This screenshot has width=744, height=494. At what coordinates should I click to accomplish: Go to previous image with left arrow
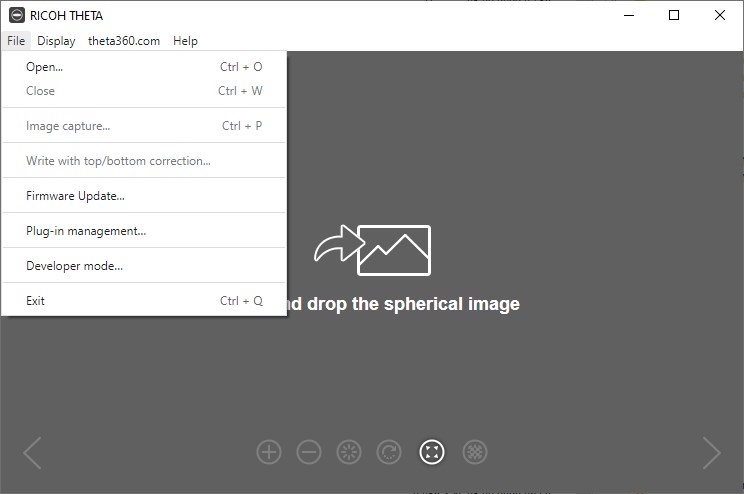[x=32, y=453]
